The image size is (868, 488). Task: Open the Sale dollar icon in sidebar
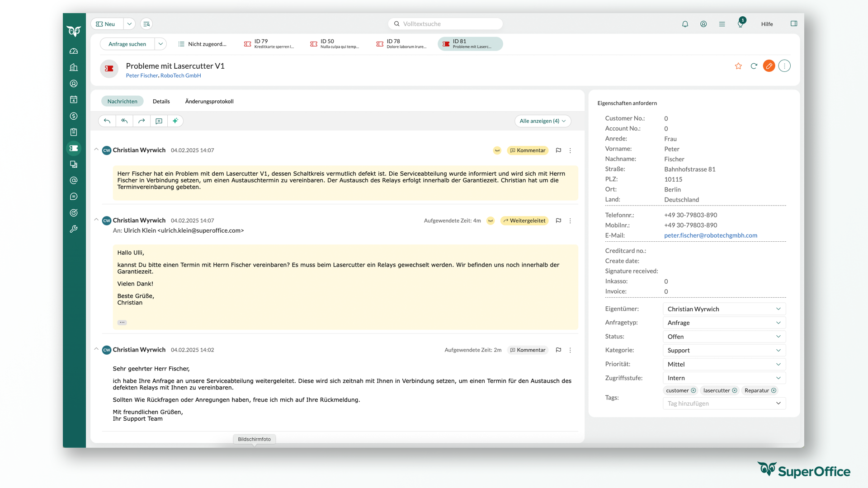pos(74,116)
